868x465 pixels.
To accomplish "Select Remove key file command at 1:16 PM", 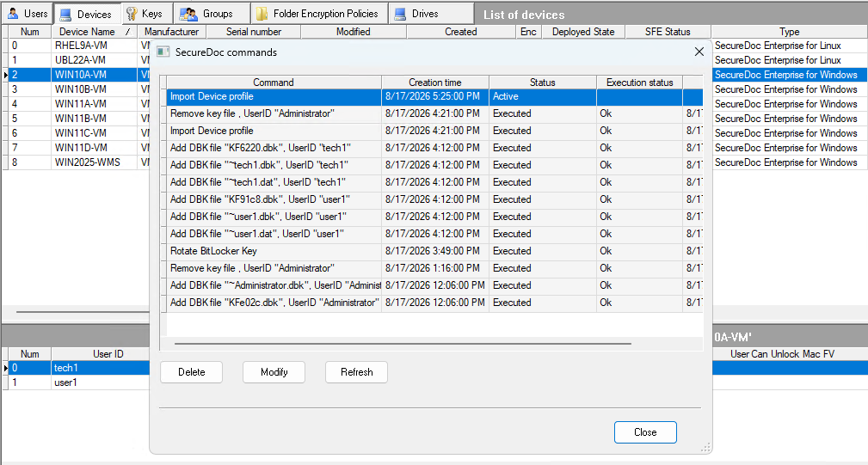I will pyautogui.click(x=434, y=267).
